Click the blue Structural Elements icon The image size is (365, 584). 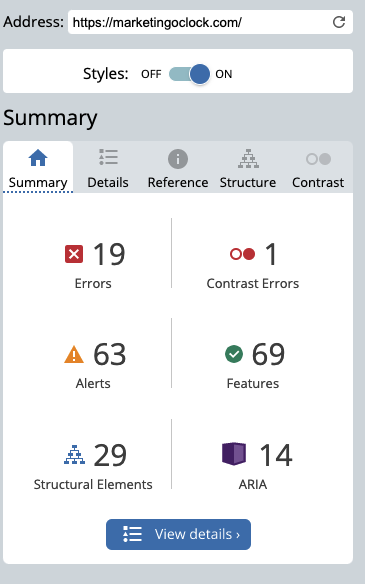coord(74,454)
